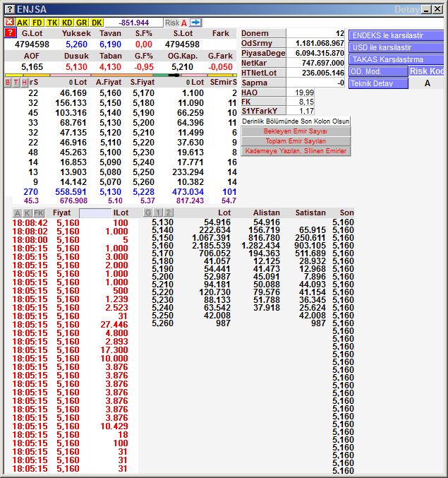Image resolution: width=448 pixels, height=478 pixels.
Task: Select the trade with lot 27.446
Action: pos(71,324)
